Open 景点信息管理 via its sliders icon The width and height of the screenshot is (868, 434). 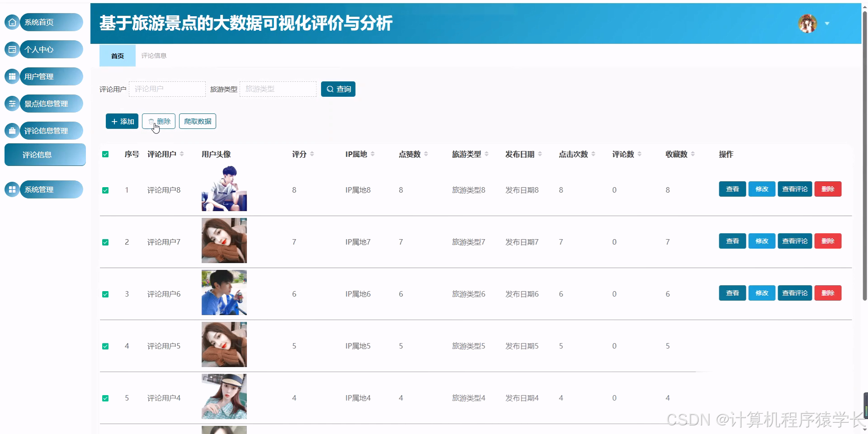(x=12, y=103)
